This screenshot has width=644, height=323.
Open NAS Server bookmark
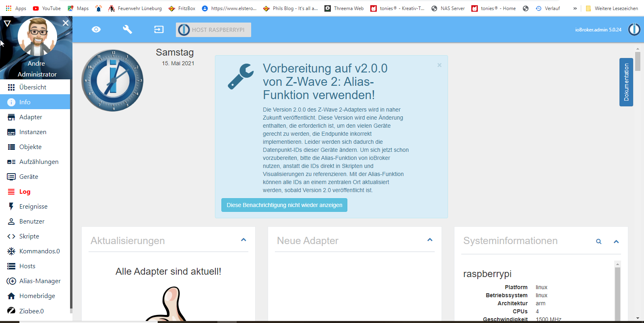click(448, 8)
